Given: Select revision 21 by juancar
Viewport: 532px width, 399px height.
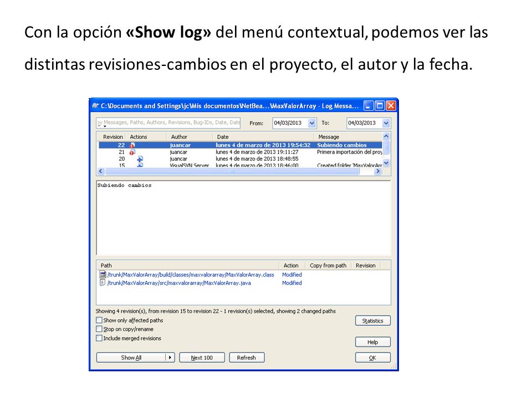Looking at the screenshot, I should pos(240,152).
